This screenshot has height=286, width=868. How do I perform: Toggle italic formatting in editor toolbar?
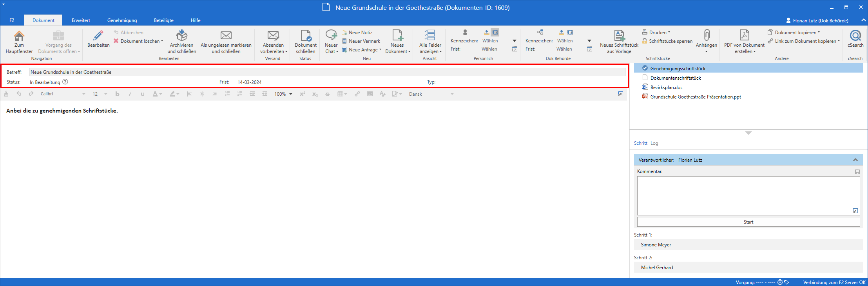(x=130, y=94)
